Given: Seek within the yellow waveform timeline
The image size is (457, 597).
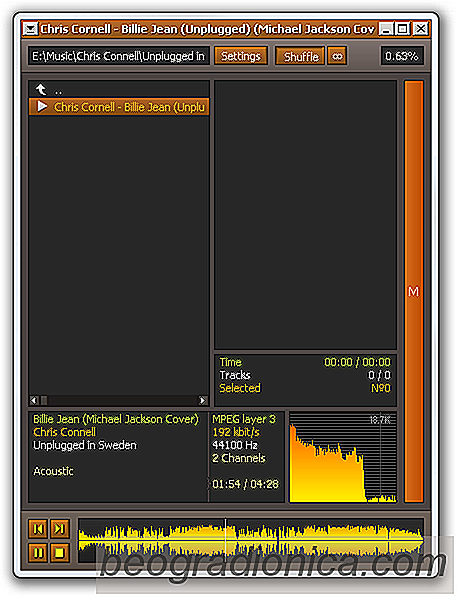Looking at the screenshot, I should pyautogui.click(x=251, y=540).
